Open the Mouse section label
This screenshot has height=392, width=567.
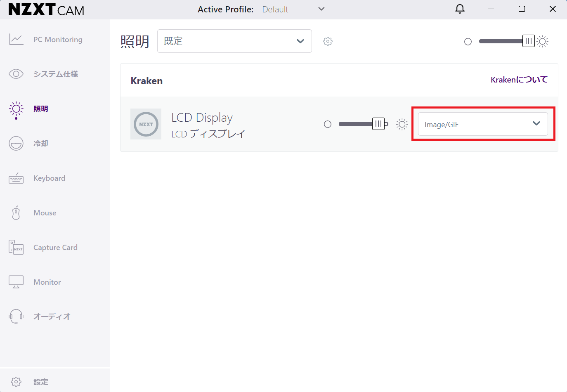pos(45,213)
